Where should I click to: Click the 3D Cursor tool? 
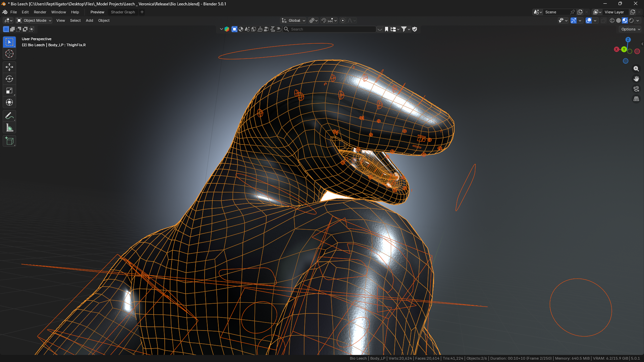[9, 54]
